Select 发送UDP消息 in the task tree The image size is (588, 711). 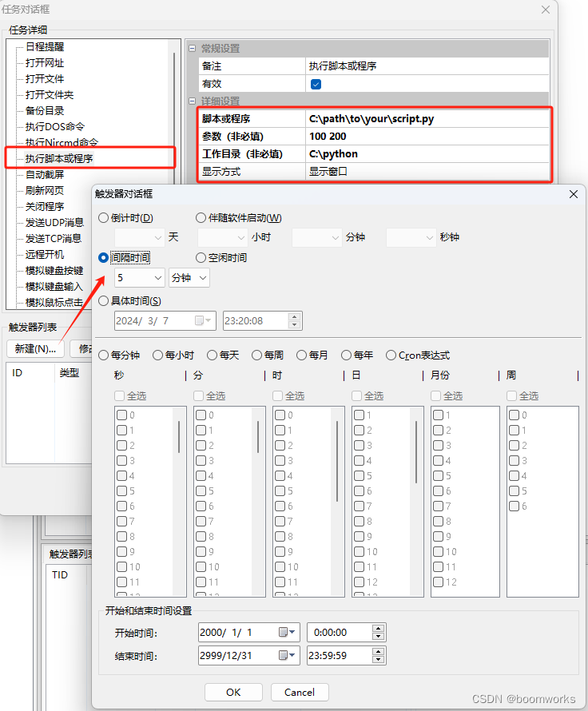pos(54,222)
